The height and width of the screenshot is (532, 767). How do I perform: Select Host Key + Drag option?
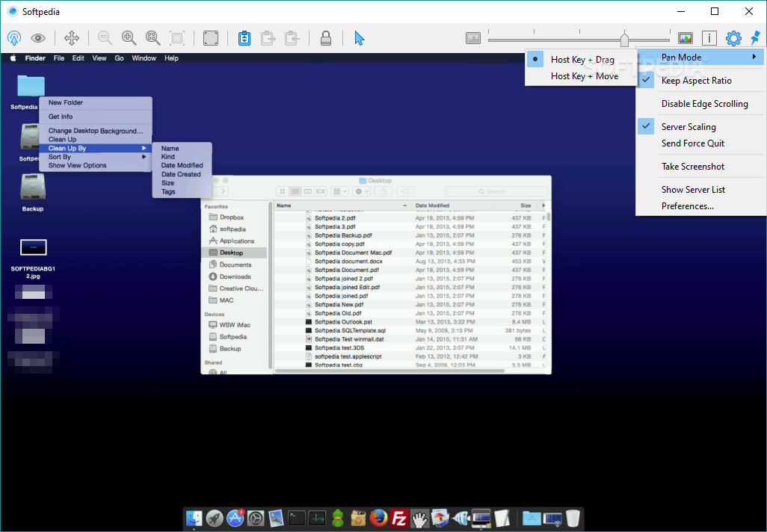point(582,60)
